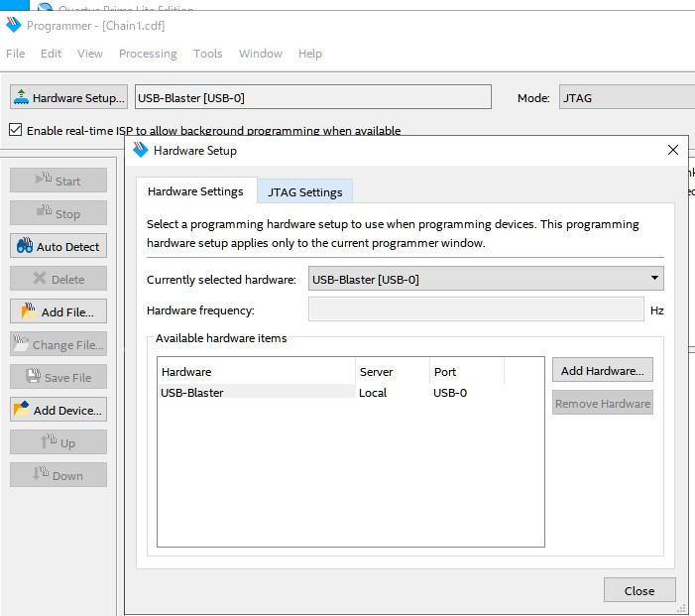Click the Port column header
The image size is (695, 616).
[x=467, y=372]
